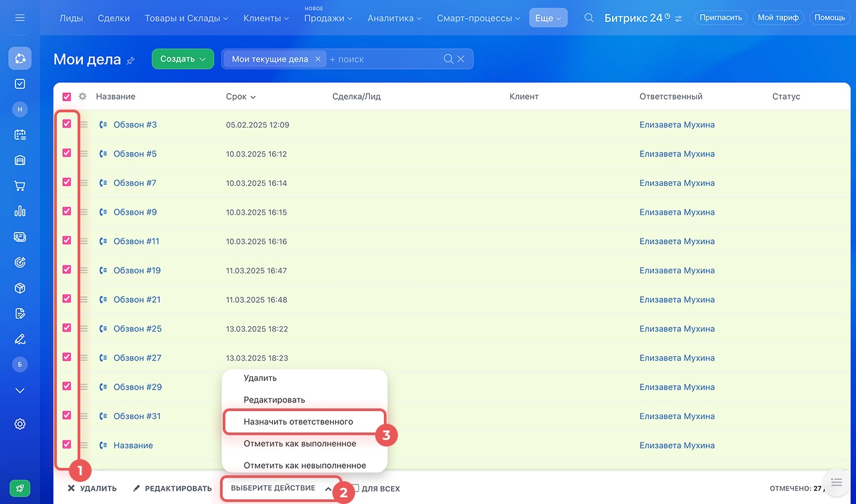Open the Создать dropdown button
Image resolution: width=856 pixels, height=504 pixels.
[183, 59]
